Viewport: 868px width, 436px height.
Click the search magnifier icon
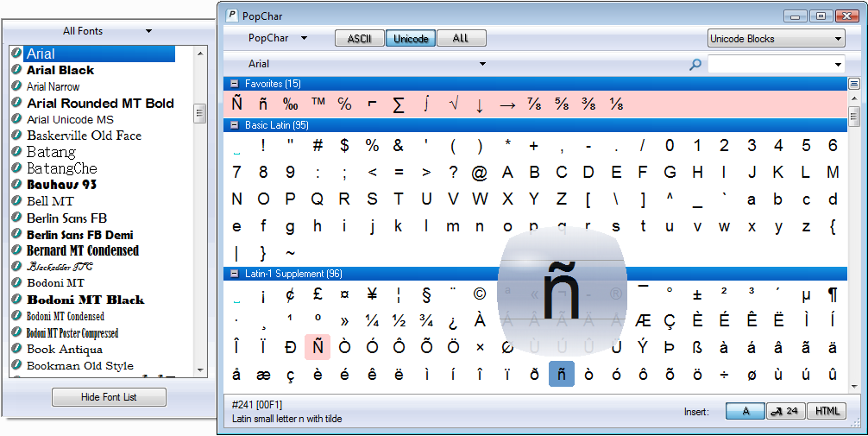click(695, 64)
